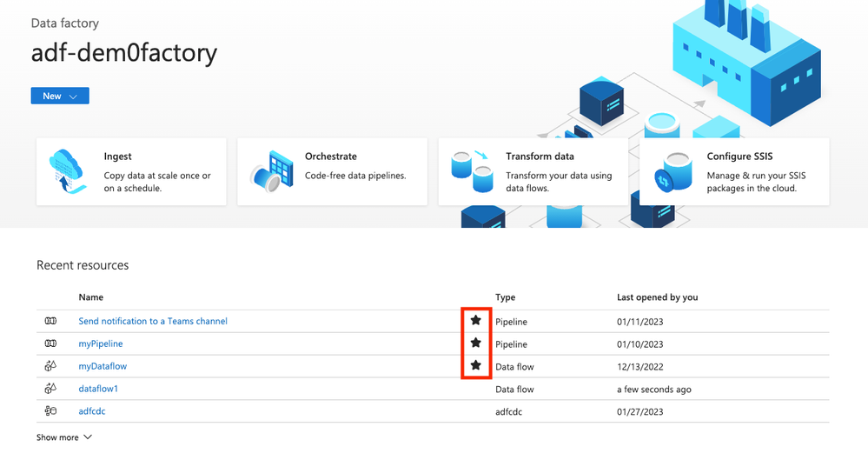
Task: Click Data flow type in myDataflow row
Action: 515,367
